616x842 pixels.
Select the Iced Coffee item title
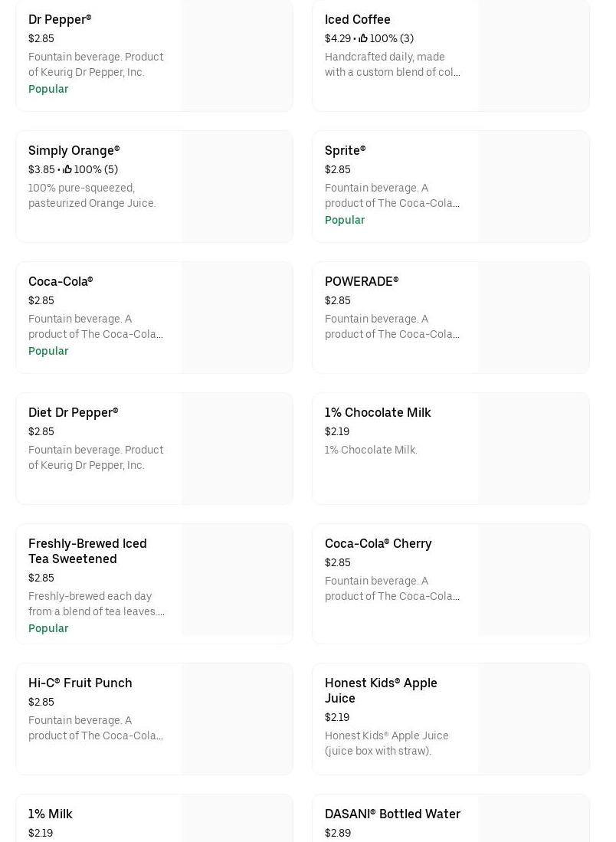[x=357, y=19]
